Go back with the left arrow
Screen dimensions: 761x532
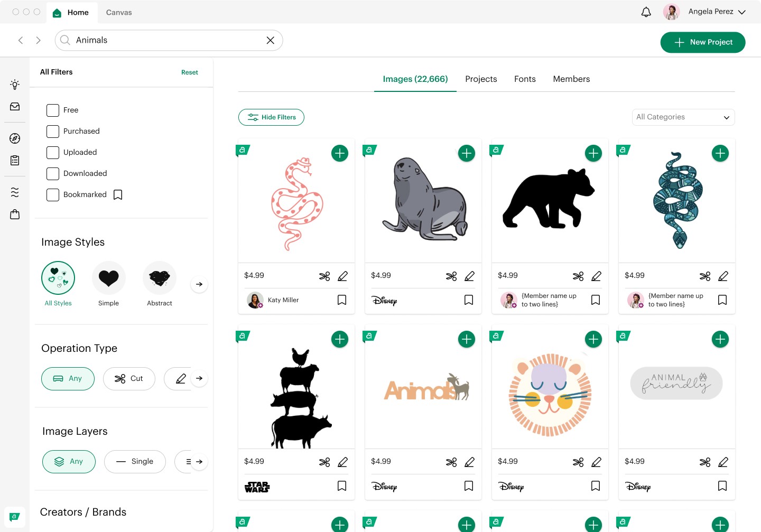tap(21, 40)
